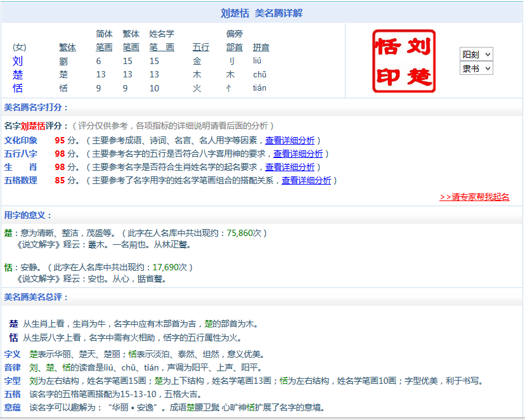The width and height of the screenshot is (525, 420).
Task: Open 查看详细分析 for the 五格数理 score
Action: 306,180
